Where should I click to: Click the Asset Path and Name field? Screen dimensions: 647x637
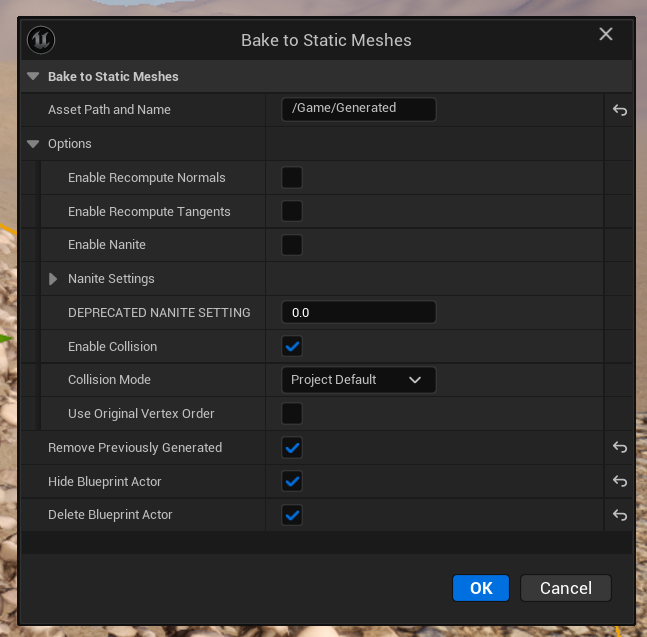(x=358, y=109)
